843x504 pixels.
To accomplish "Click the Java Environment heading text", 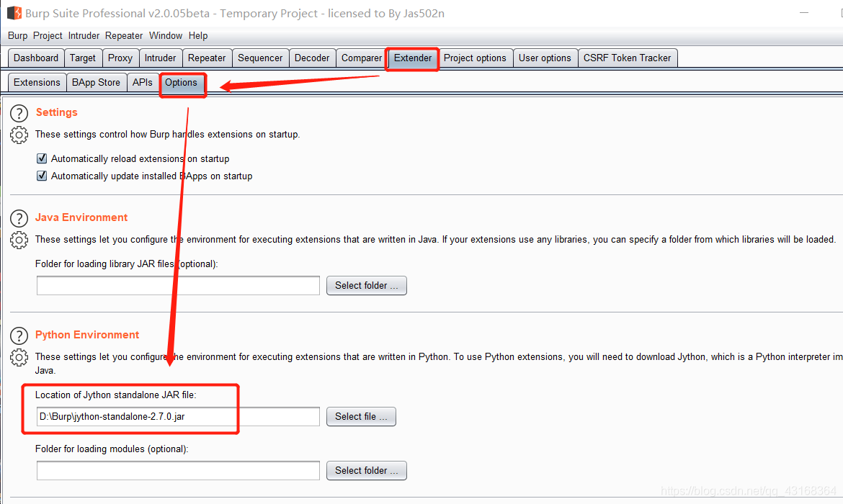I will pos(81,217).
